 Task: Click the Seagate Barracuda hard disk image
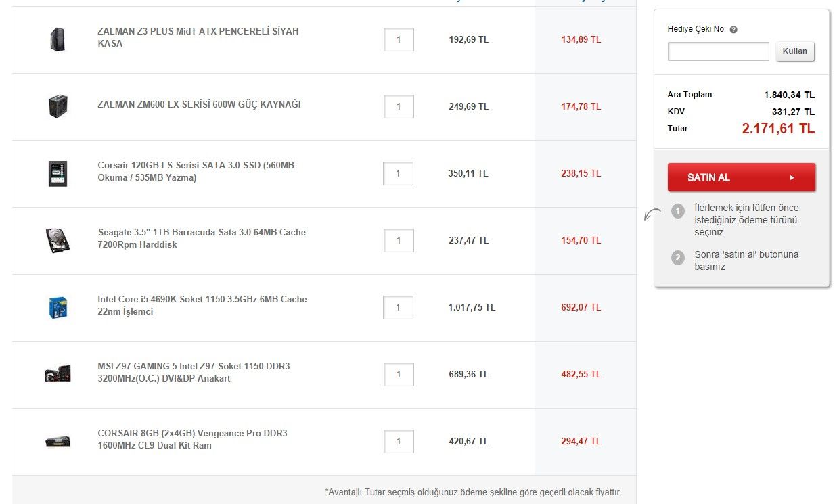tap(58, 240)
